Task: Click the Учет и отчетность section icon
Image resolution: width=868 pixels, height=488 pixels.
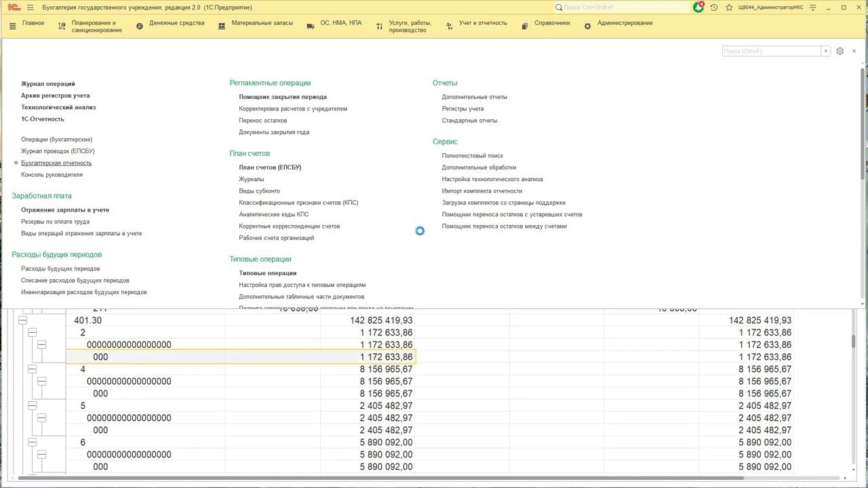Action: [x=449, y=26]
